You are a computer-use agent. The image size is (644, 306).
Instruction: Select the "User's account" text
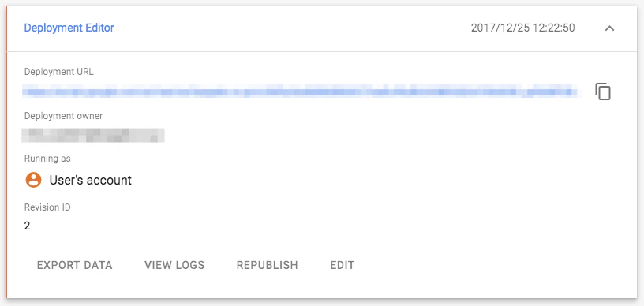tap(90, 180)
